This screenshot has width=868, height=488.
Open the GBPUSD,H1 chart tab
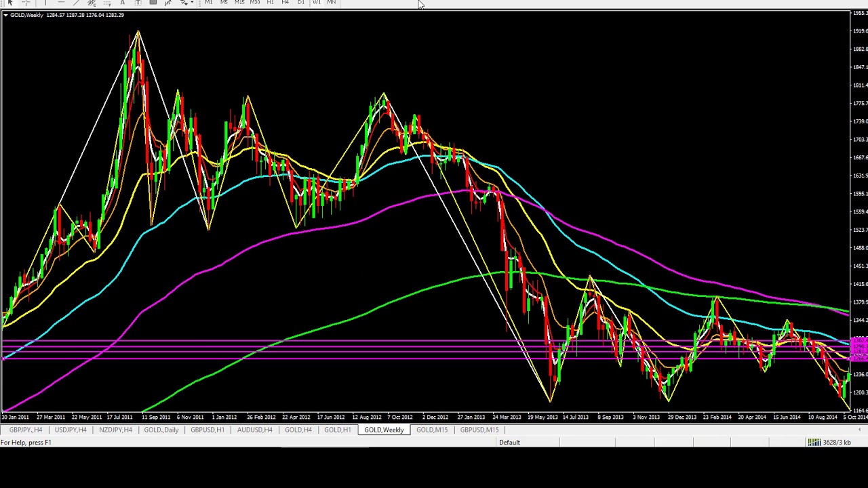coord(208,430)
